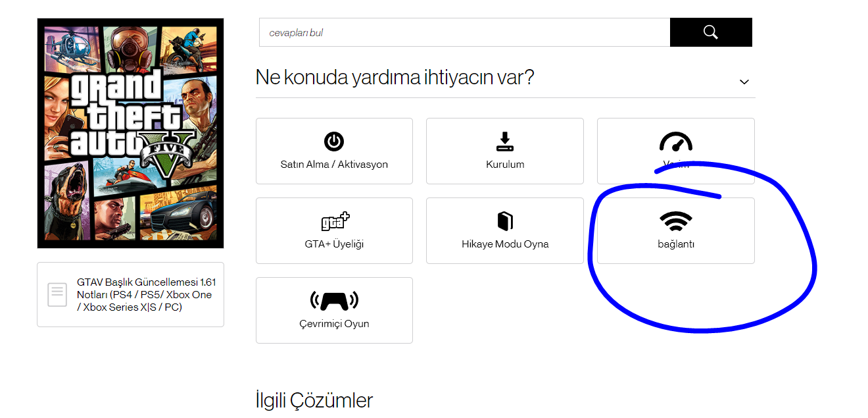
Task: Collapse the help topics section with the chevron
Action: pyautogui.click(x=744, y=82)
